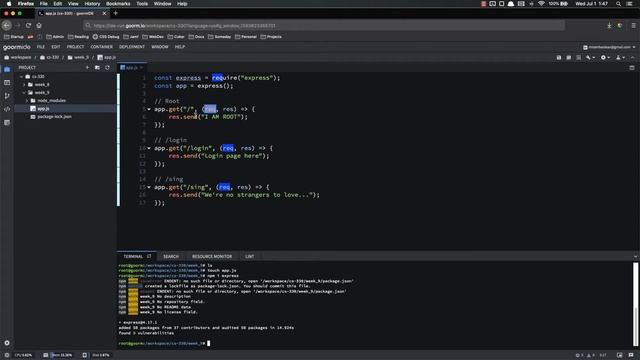The width and height of the screenshot is (640, 360).
Task: Click the goormide logo
Action: pos(17,47)
